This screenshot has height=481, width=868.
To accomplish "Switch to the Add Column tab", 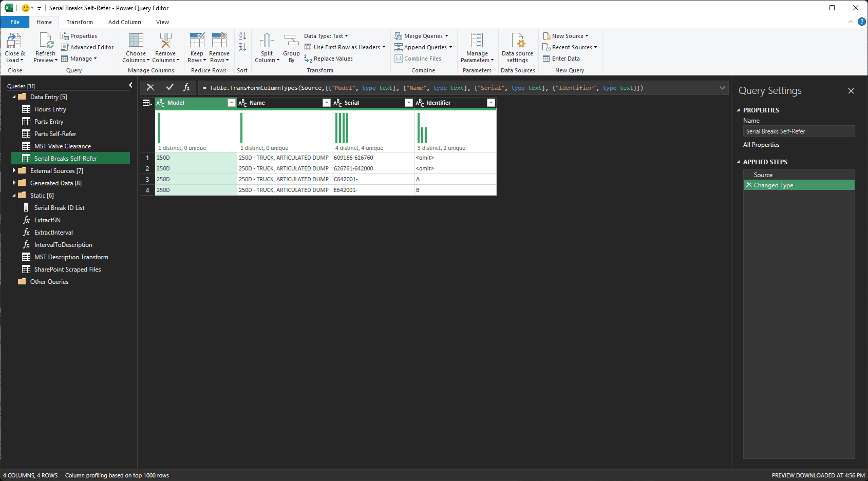I will [x=125, y=22].
